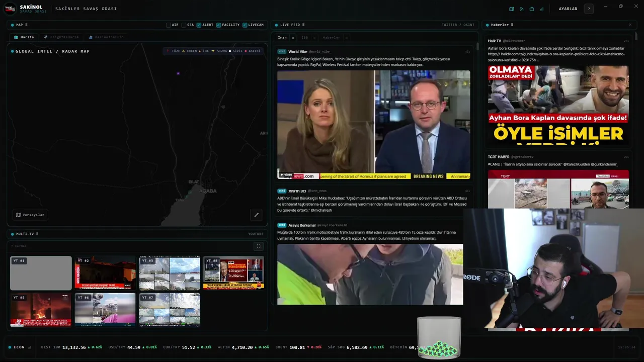The image size is (644, 362).
Task: Click the ASKERİ legend item
Action: coord(253,51)
